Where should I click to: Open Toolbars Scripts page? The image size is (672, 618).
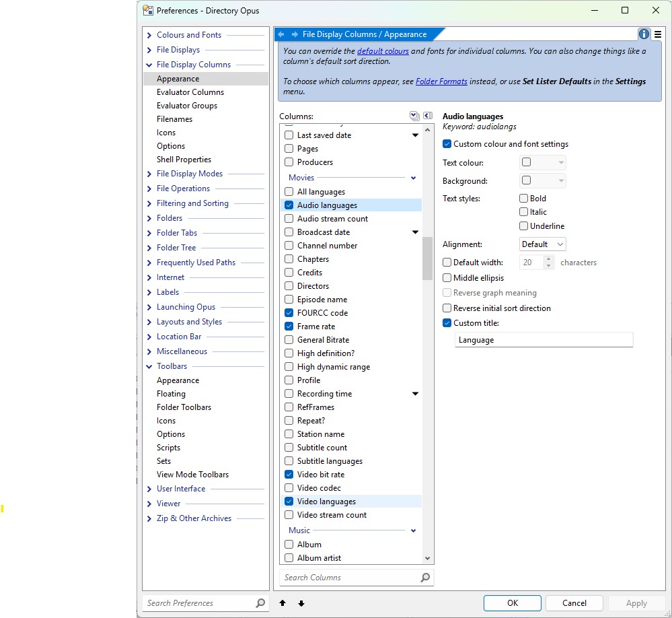[168, 447]
